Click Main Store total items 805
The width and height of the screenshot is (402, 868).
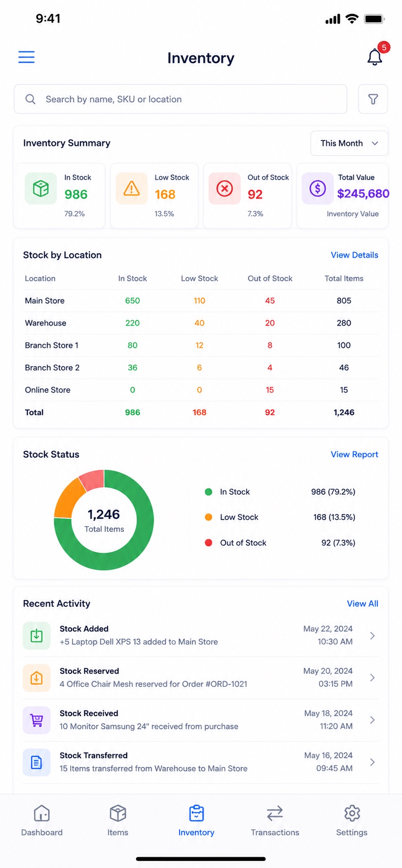[344, 301]
